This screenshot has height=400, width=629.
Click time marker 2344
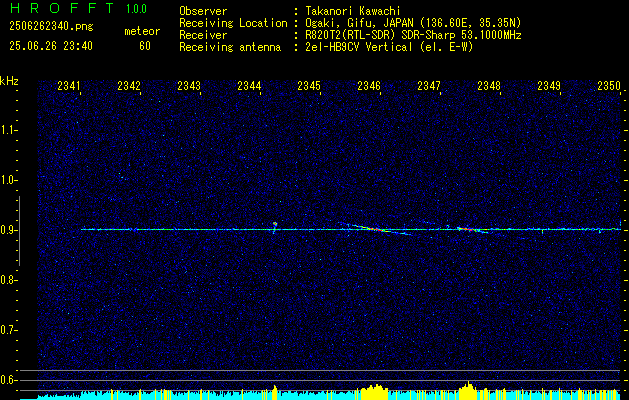tap(249, 86)
